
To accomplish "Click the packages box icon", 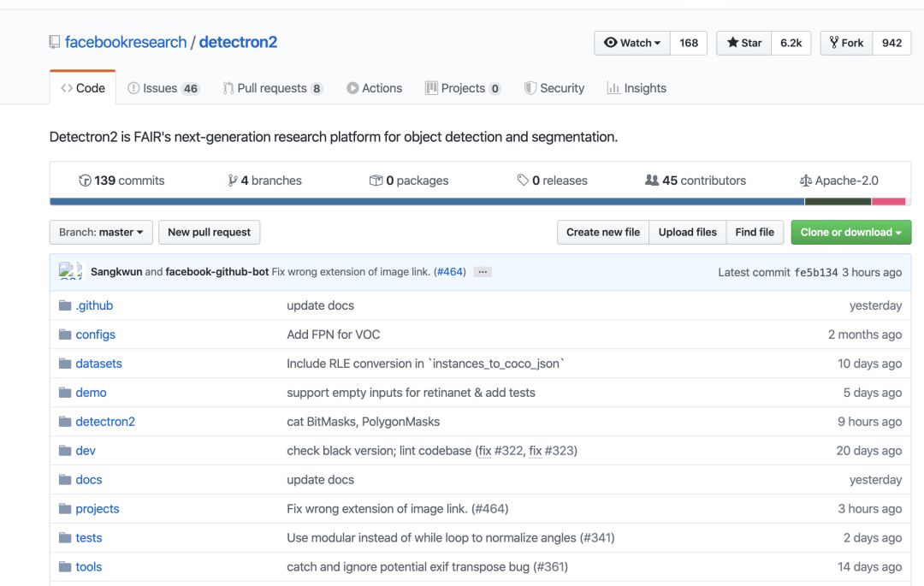I will 376,181.
